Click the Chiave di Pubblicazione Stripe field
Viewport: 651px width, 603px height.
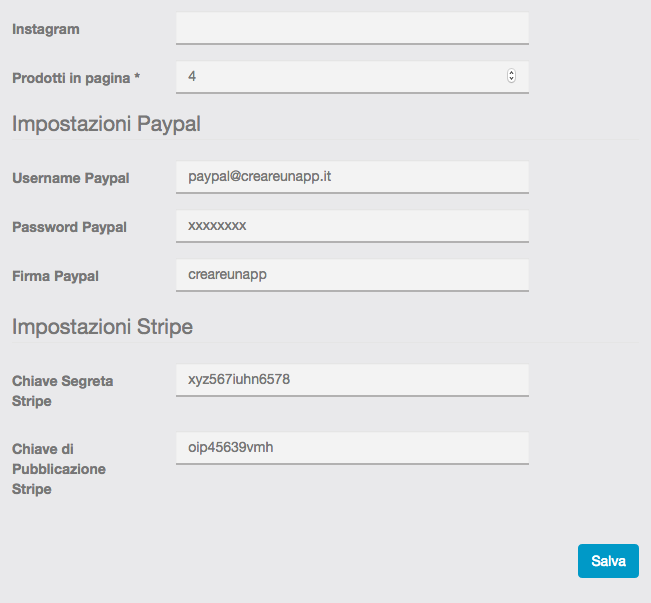[351, 447]
